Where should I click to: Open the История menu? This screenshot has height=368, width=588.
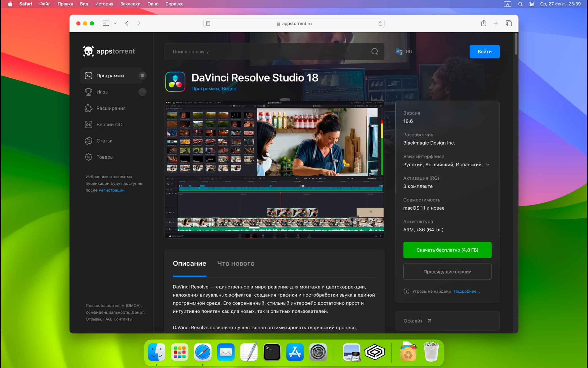tap(104, 4)
